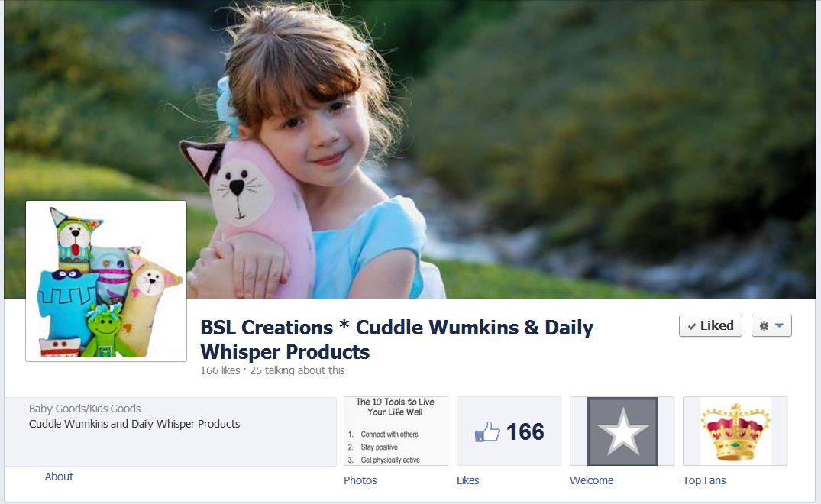Open the Photos thumbnail of 10 Tools list
The height and width of the screenshot is (504, 821).
pos(396,431)
